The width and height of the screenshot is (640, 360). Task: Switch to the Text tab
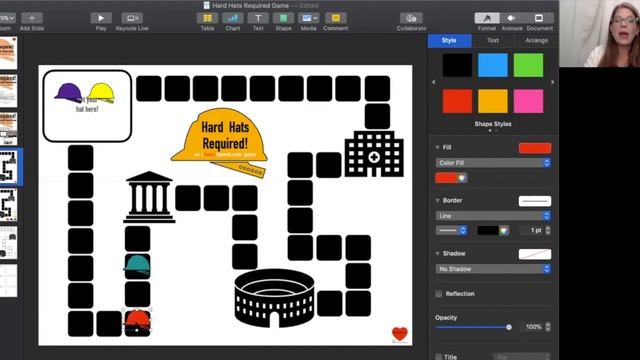(493, 40)
